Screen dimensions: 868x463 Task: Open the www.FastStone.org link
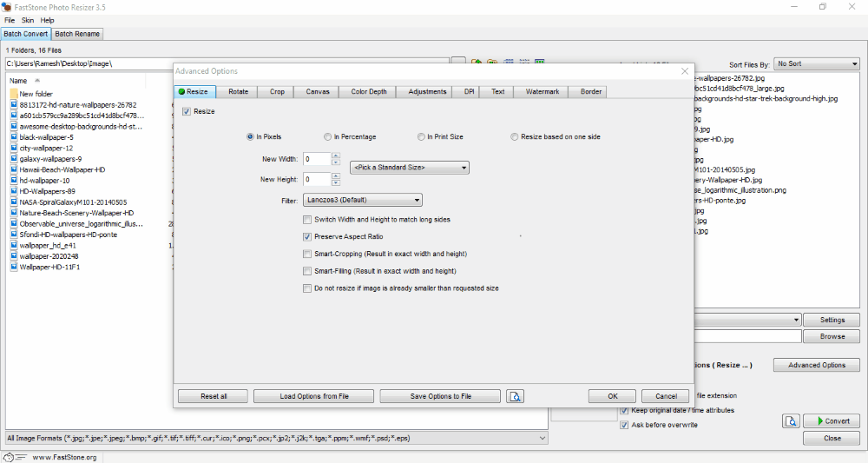[x=64, y=458]
